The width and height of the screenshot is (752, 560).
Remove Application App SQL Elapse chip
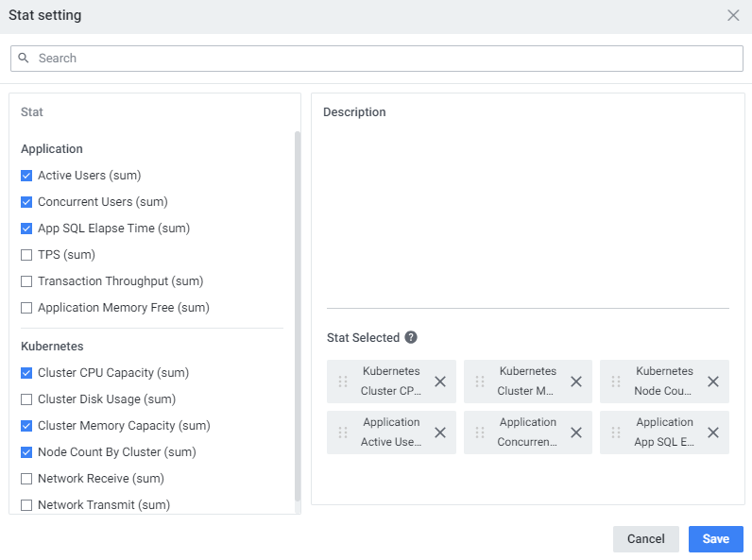click(x=713, y=433)
